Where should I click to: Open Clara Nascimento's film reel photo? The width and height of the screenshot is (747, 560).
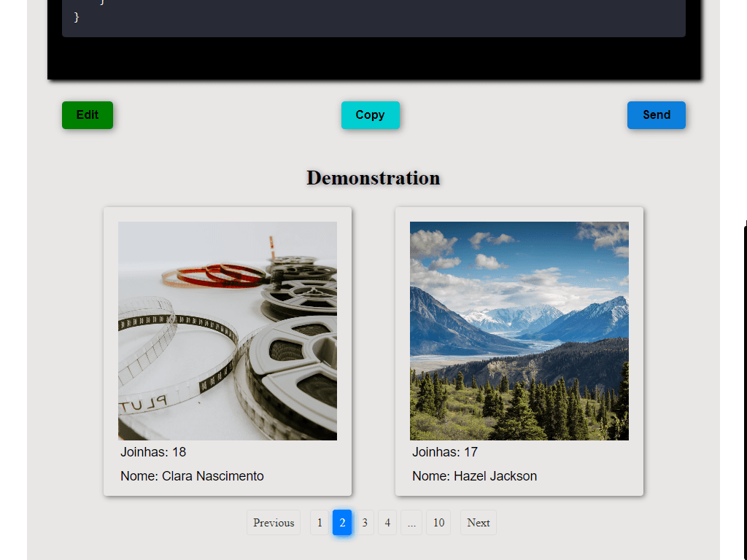coord(227,330)
